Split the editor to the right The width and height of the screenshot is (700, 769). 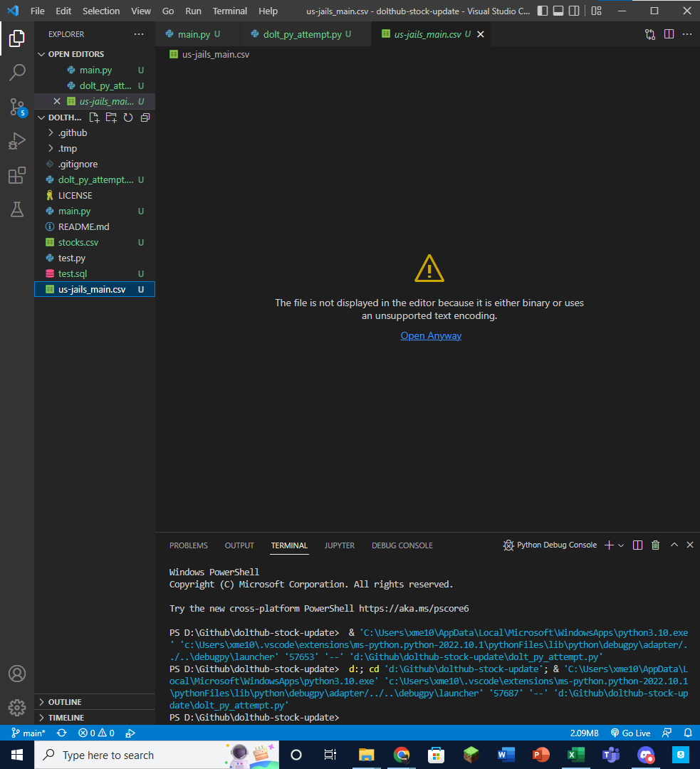coord(669,33)
